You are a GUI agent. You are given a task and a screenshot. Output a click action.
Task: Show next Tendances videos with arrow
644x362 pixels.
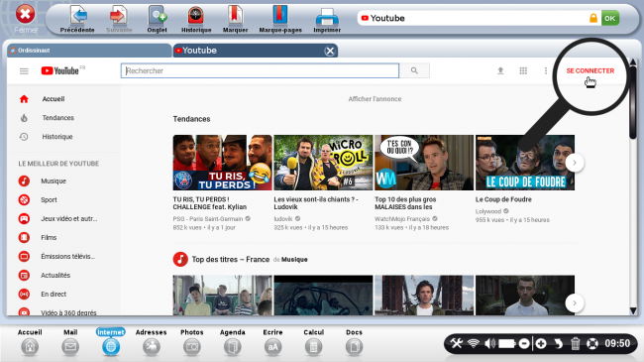575,163
